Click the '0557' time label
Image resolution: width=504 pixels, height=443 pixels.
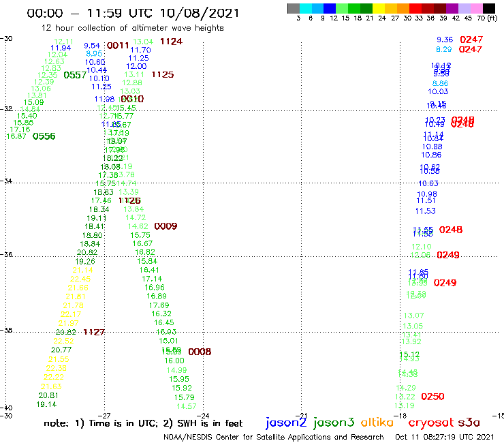click(x=75, y=75)
